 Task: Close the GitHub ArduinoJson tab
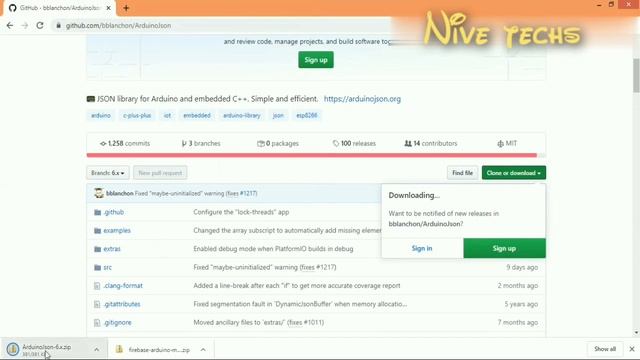(x=109, y=8)
